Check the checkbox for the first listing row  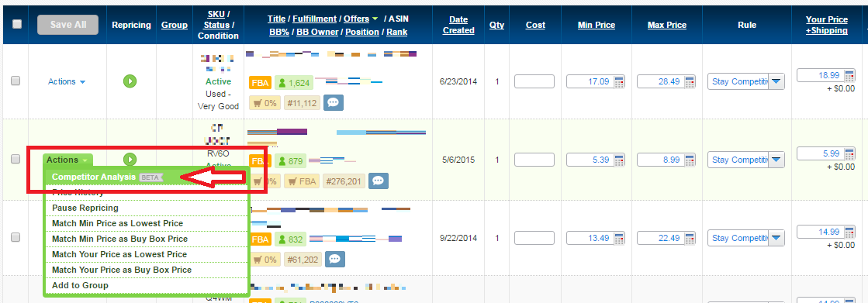pyautogui.click(x=16, y=81)
